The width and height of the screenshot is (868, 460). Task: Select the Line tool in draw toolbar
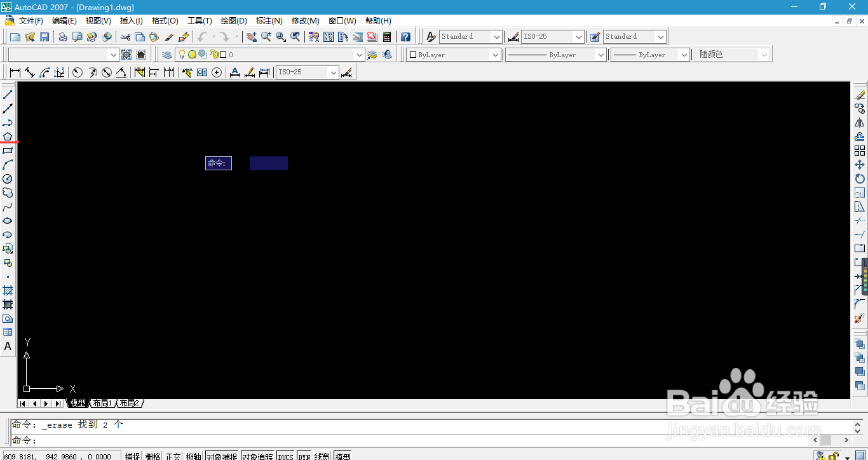(x=8, y=95)
